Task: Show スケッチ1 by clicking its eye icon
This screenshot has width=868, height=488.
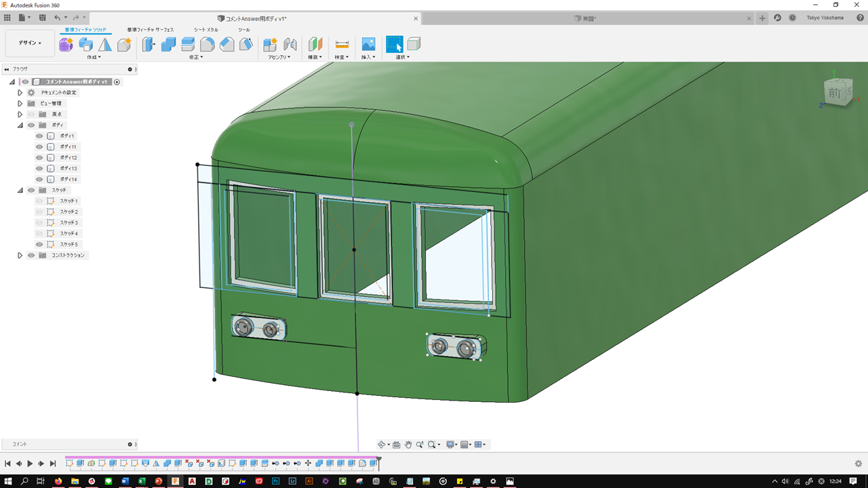Action: (x=39, y=201)
